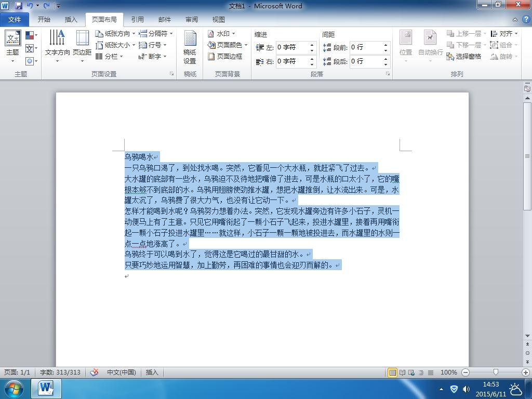The width and height of the screenshot is (532, 399).
Task: Open the Selection Pane (选择窗格)
Action: click(464, 56)
